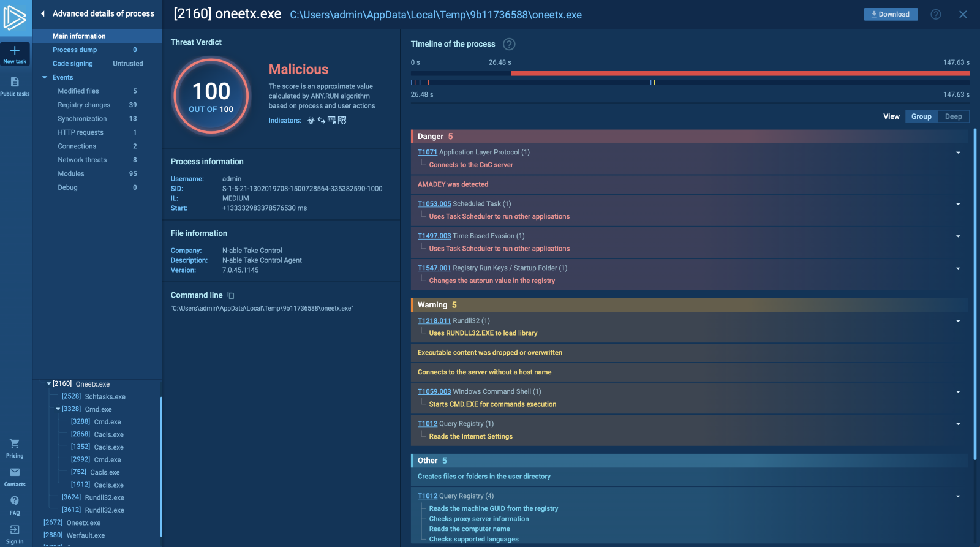Expand T1218.011 Rundll32 warning row
The width and height of the screenshot is (980, 547).
click(x=958, y=321)
